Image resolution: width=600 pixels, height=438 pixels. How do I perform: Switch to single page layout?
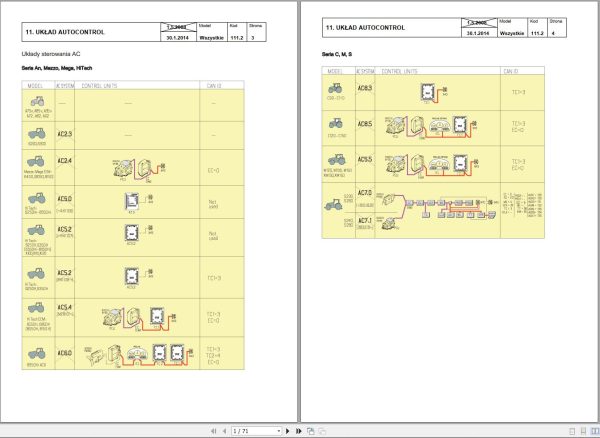pyautogui.click(x=572, y=431)
